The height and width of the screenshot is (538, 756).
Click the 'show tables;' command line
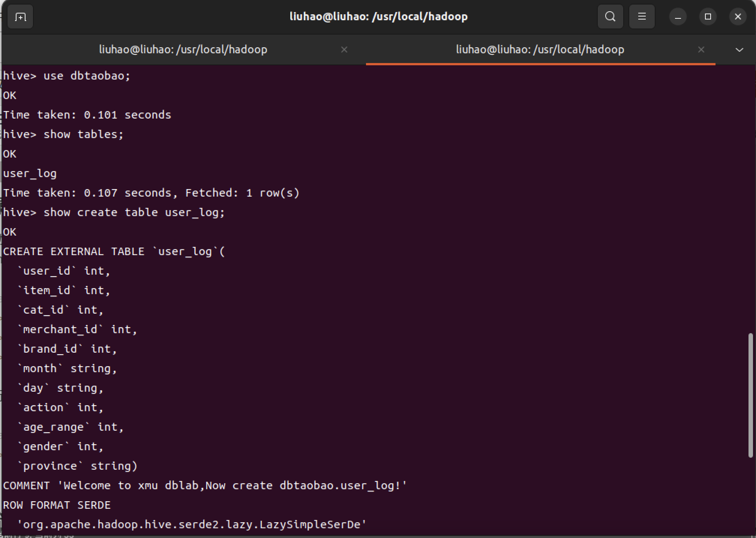63,134
